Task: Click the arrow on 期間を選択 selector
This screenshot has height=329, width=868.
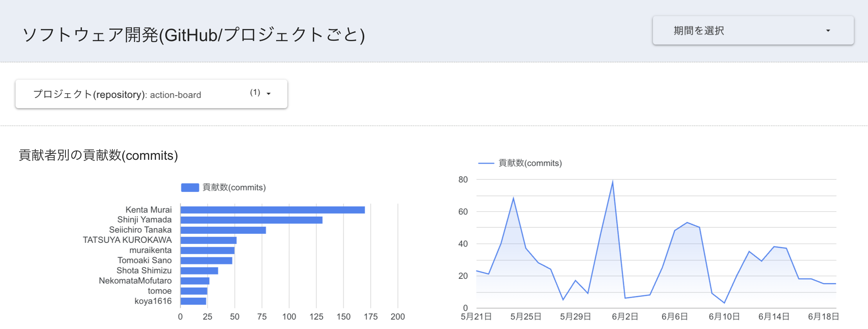Action: point(828,31)
